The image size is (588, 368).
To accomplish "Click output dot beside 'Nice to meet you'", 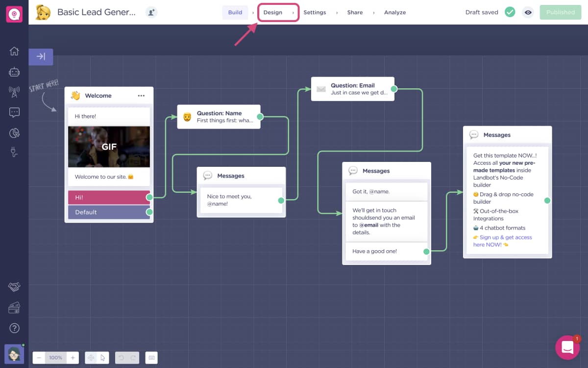I will pyautogui.click(x=281, y=200).
